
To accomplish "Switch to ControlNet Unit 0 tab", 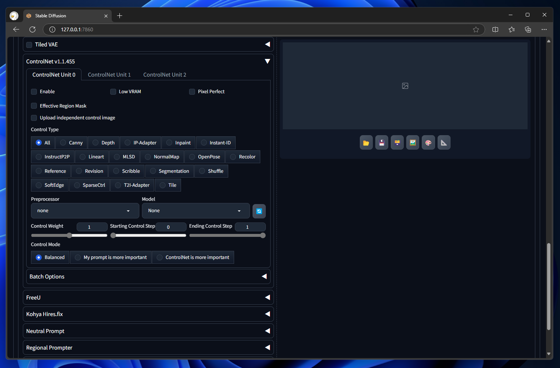I will [54, 75].
